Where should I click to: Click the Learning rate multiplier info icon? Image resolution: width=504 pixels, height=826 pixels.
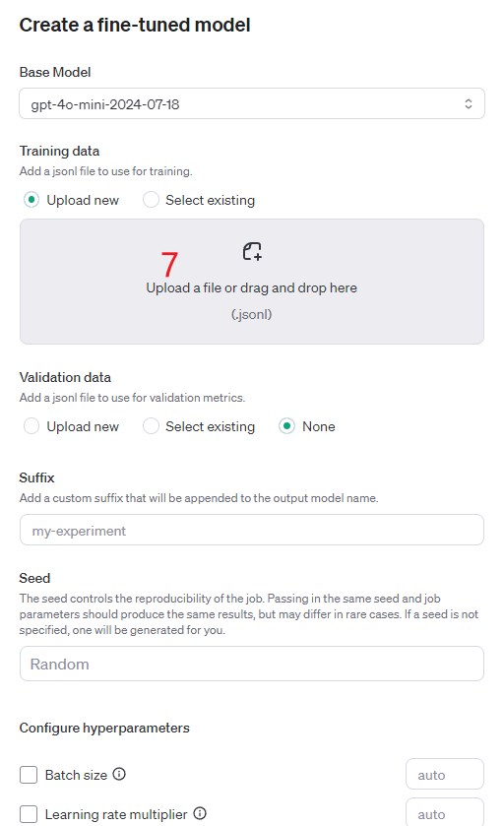200,813
